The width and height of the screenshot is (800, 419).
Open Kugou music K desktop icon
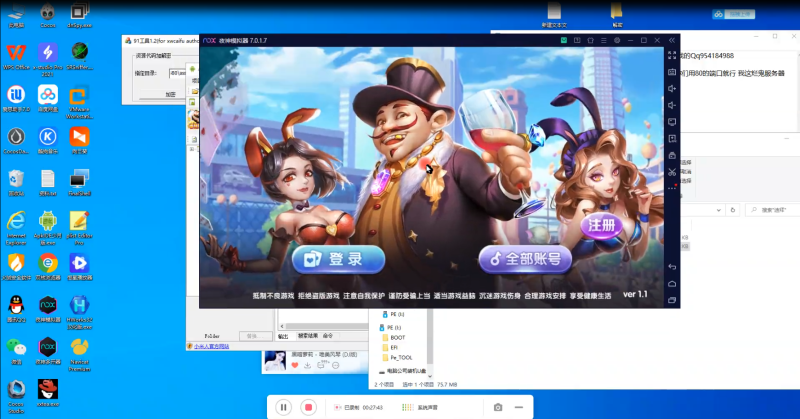48,140
